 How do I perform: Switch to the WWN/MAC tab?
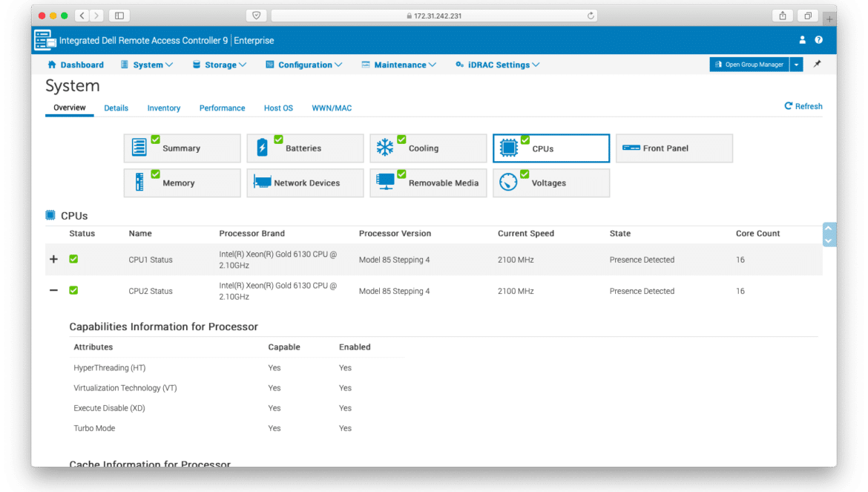[x=332, y=108]
